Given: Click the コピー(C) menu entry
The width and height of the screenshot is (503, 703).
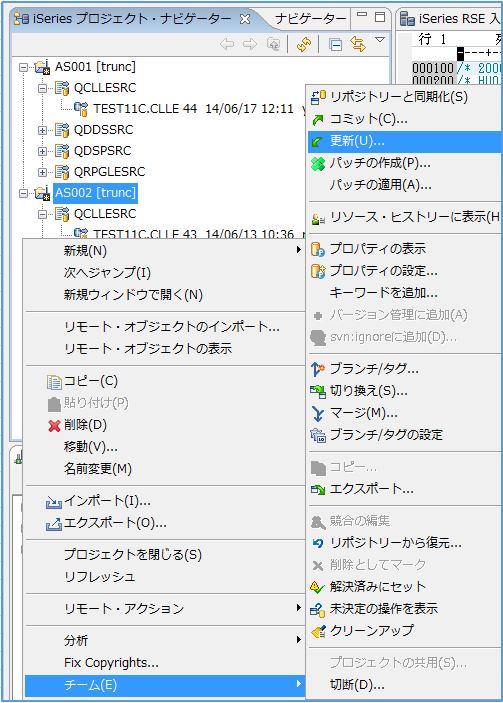Looking at the screenshot, I should [x=165, y=381].
